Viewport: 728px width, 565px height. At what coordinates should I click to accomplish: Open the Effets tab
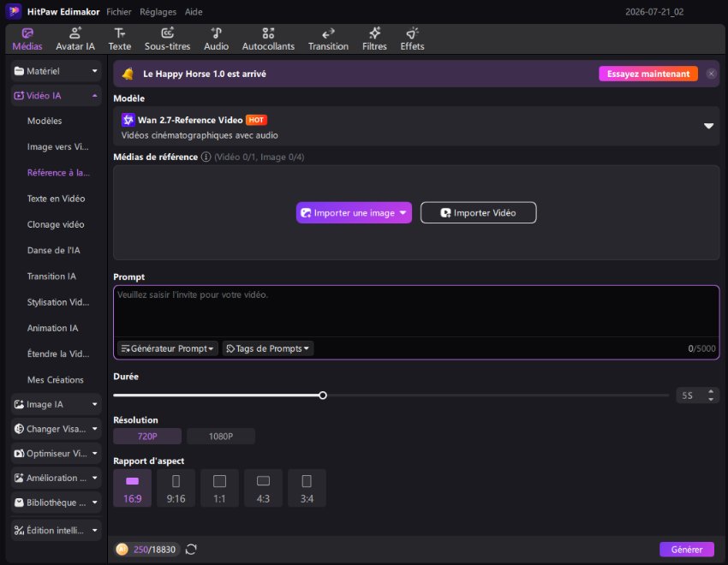pyautogui.click(x=412, y=39)
